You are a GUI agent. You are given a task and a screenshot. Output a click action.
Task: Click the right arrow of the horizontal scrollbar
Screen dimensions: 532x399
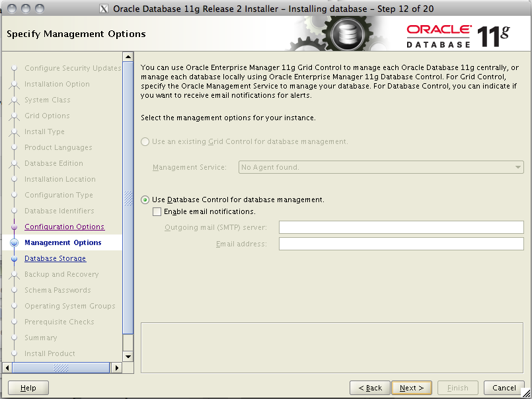click(116, 367)
